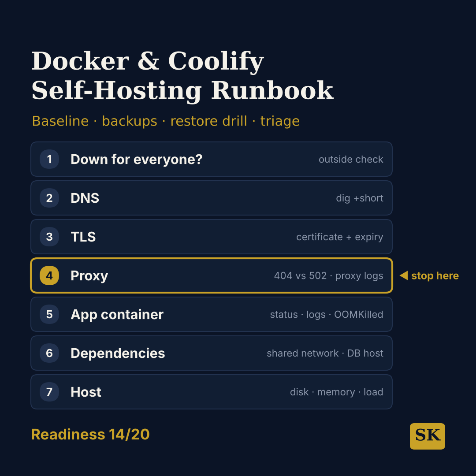Click the 'Baseline · backups · restore drill · triage' subtitle
Image resolution: width=476 pixels, height=476 pixels.
click(166, 121)
